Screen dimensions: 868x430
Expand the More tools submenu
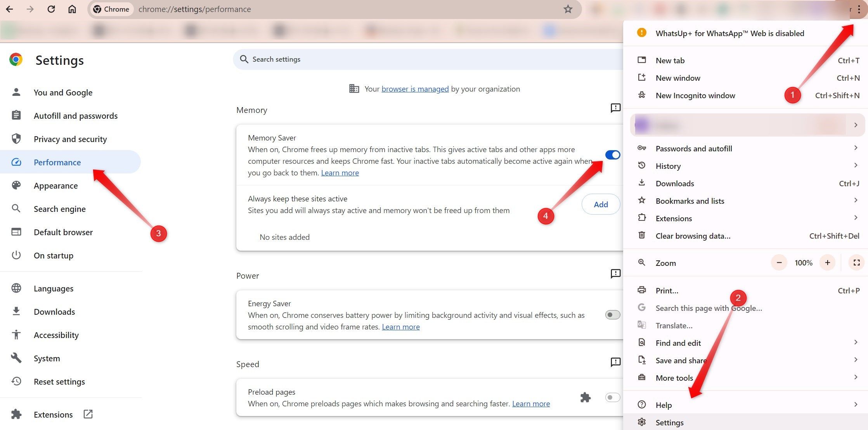856,378
